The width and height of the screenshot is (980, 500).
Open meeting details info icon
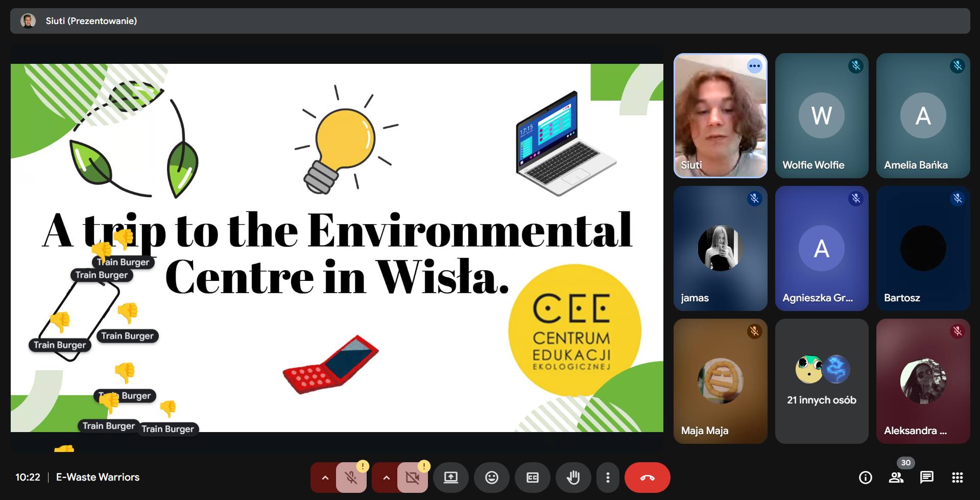[x=865, y=478]
